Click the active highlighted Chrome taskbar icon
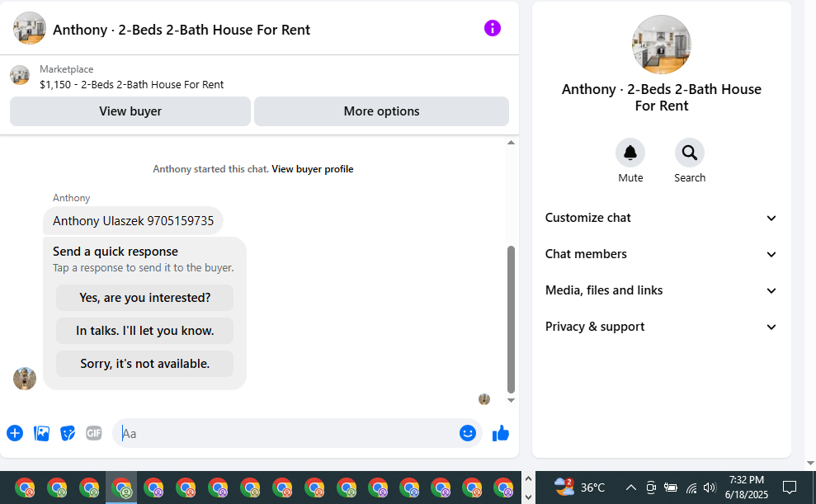Viewport: 816px width, 504px height. click(121, 488)
